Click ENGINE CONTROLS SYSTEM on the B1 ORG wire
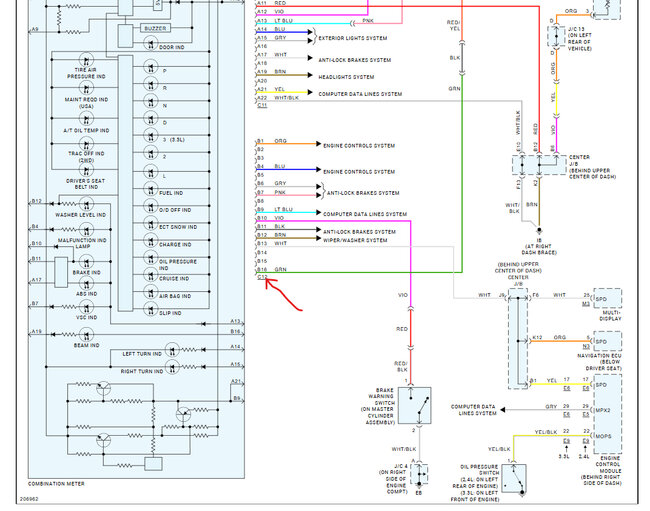Screen dimensions: 650x511 [359, 146]
